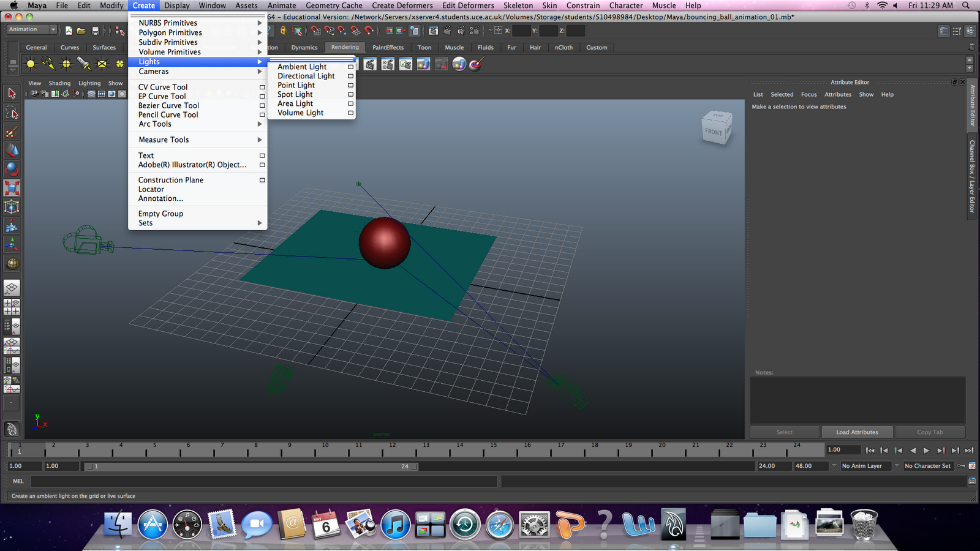The width and height of the screenshot is (980, 551).
Task: Expand Cameras submenu
Action: [197, 72]
